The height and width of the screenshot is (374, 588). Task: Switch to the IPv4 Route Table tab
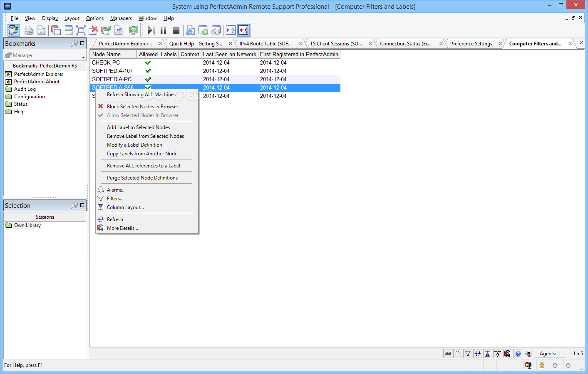[265, 44]
